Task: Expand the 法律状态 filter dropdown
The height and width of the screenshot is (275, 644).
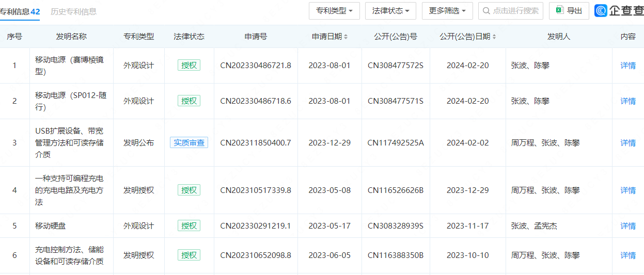Action: (390, 10)
